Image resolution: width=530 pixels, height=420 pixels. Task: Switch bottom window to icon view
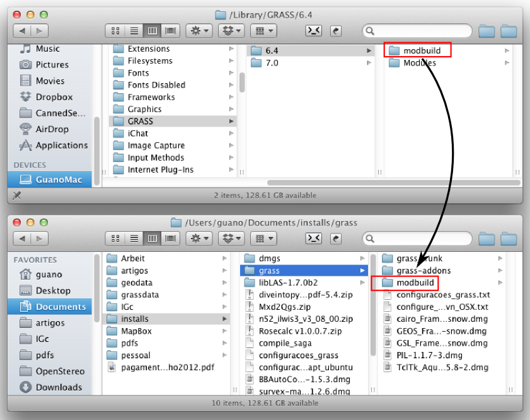click(115, 239)
